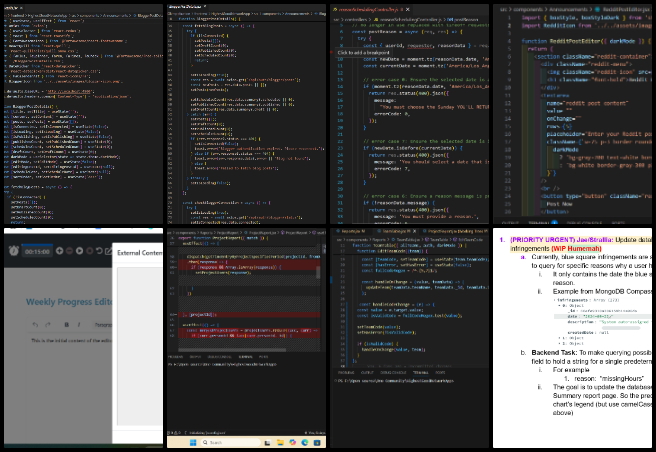Open the Paragraph style dropdown in the editor

pos(102,325)
